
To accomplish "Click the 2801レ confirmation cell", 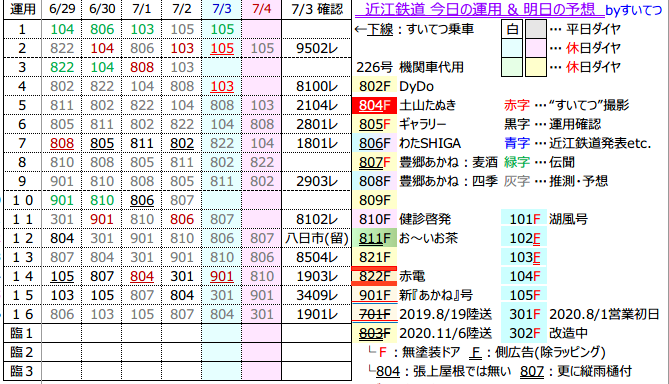I will pos(317,124).
